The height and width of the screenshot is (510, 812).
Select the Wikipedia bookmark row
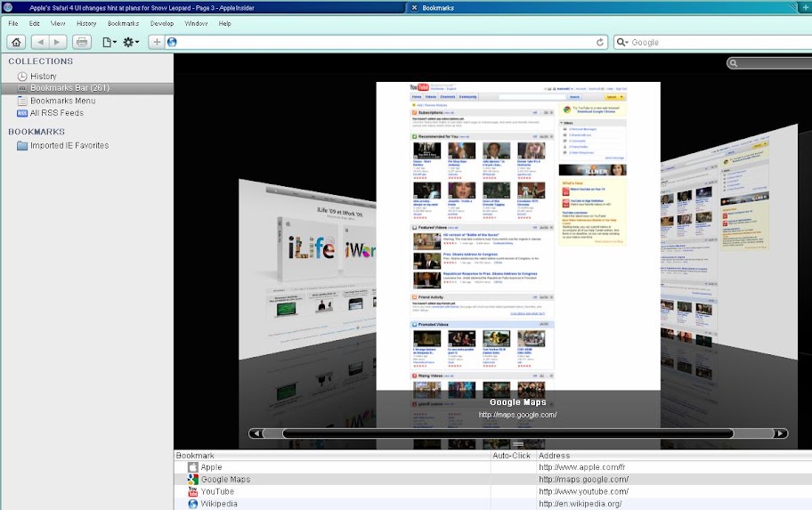tap(493, 504)
